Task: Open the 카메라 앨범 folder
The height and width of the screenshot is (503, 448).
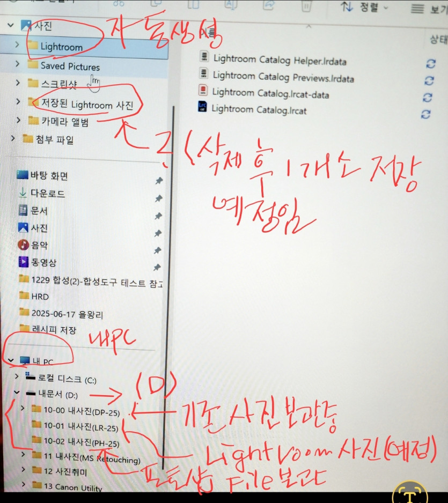Action: (x=65, y=121)
